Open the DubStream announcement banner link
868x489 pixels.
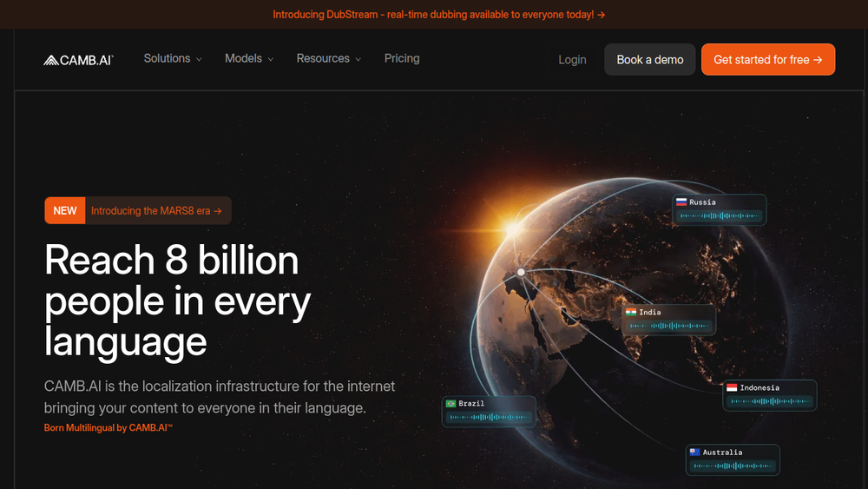pos(439,15)
